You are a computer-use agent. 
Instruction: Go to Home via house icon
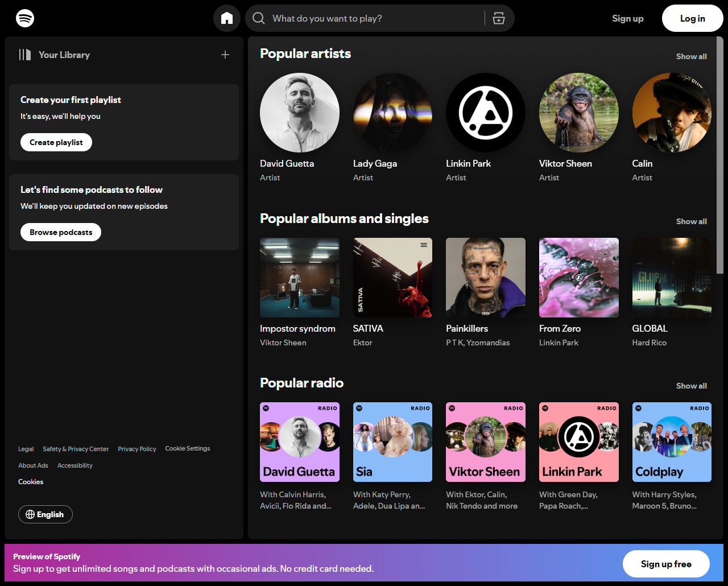[227, 18]
